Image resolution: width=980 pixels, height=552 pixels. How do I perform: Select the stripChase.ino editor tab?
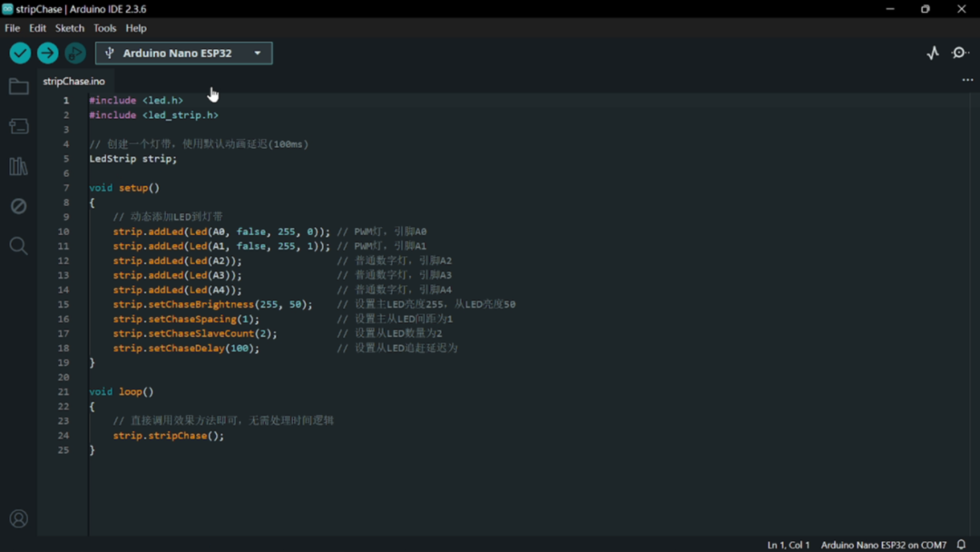point(74,82)
